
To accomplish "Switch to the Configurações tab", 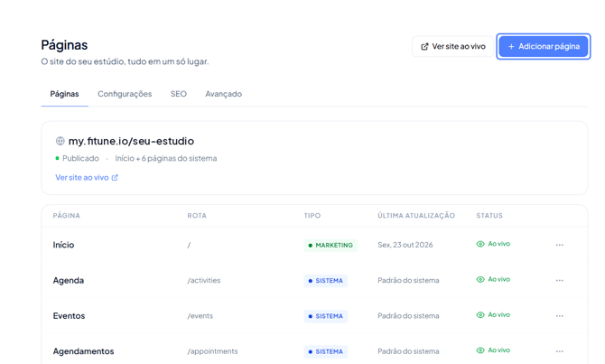I will coord(125,94).
